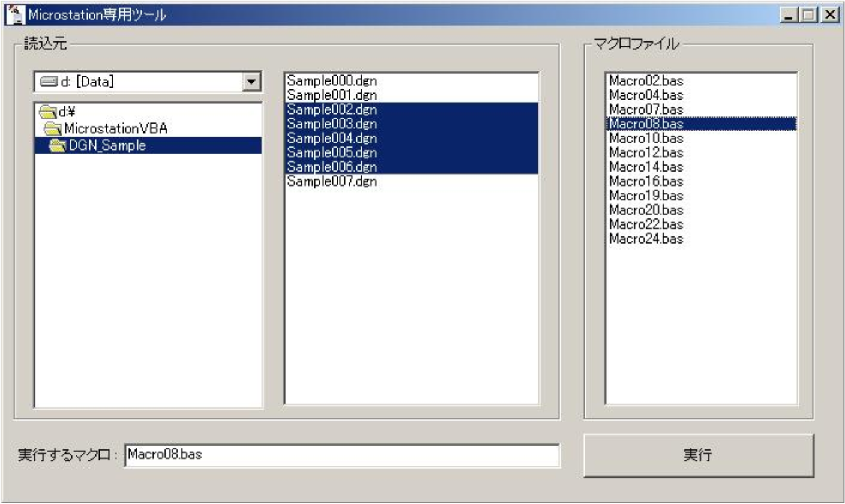
Task: Choose Macro22.bas in the macro list
Action: tap(701, 224)
